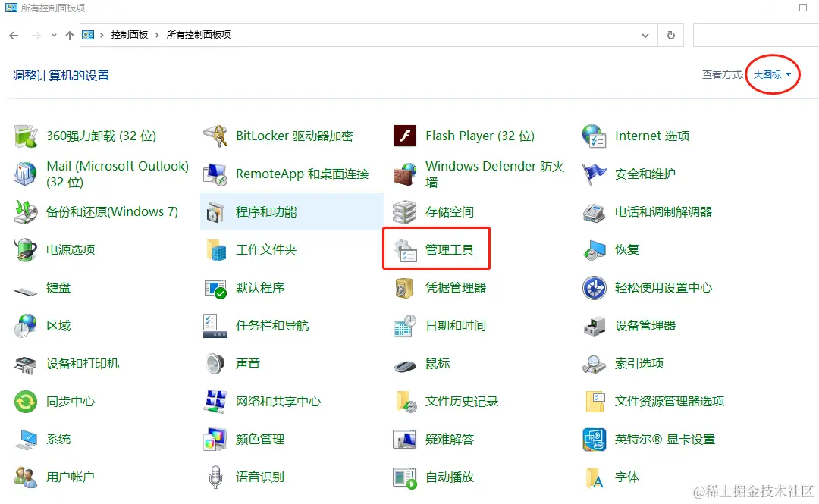Open the 电话和调制解调器 icon
This screenshot has width=819, height=504.
[x=595, y=212]
